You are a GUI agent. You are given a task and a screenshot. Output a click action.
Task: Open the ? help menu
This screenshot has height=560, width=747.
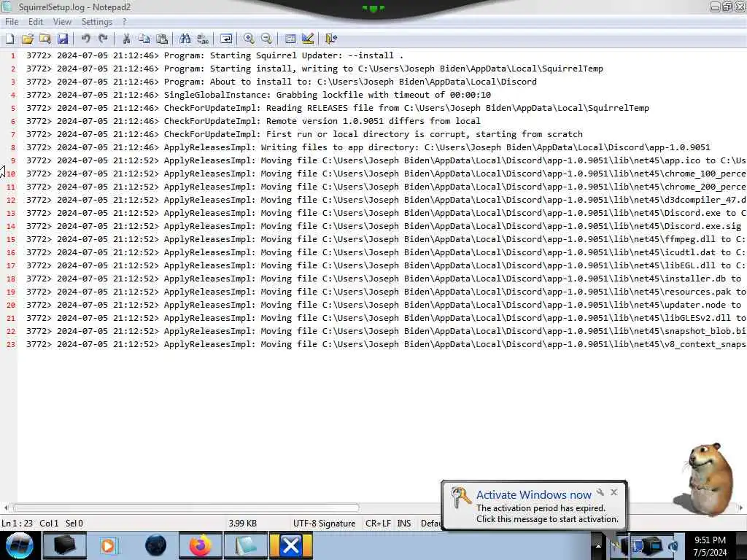click(x=124, y=22)
